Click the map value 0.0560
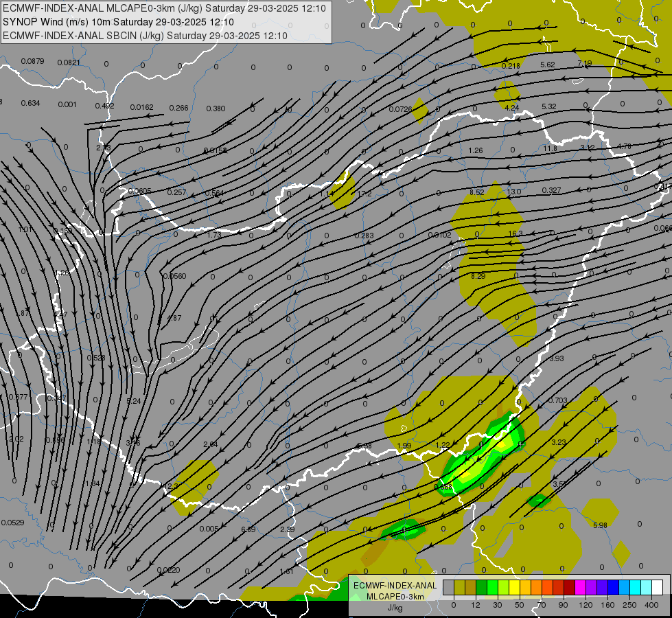 175,276
